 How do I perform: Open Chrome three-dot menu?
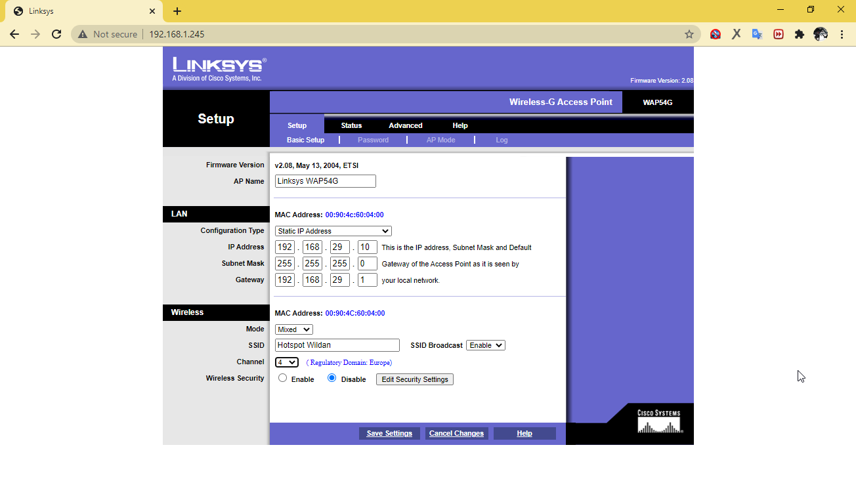[x=842, y=34]
